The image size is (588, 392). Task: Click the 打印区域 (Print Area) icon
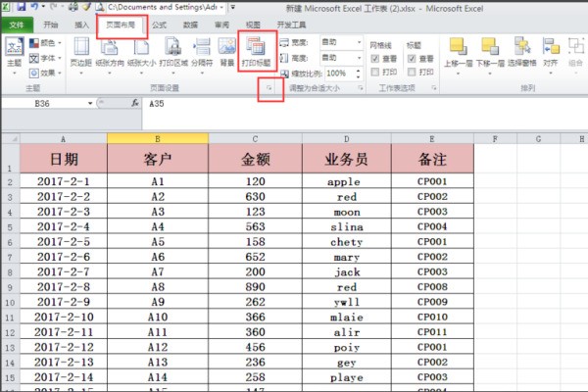coord(172,51)
